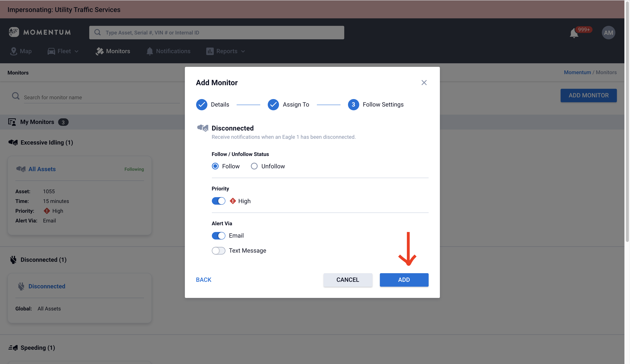Enable Text Message alert toggle
Screen dimensions: 630x364
pyautogui.click(x=218, y=250)
